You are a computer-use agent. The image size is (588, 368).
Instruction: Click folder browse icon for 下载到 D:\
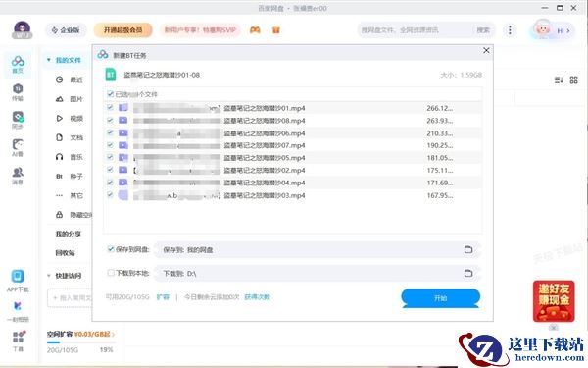(468, 273)
